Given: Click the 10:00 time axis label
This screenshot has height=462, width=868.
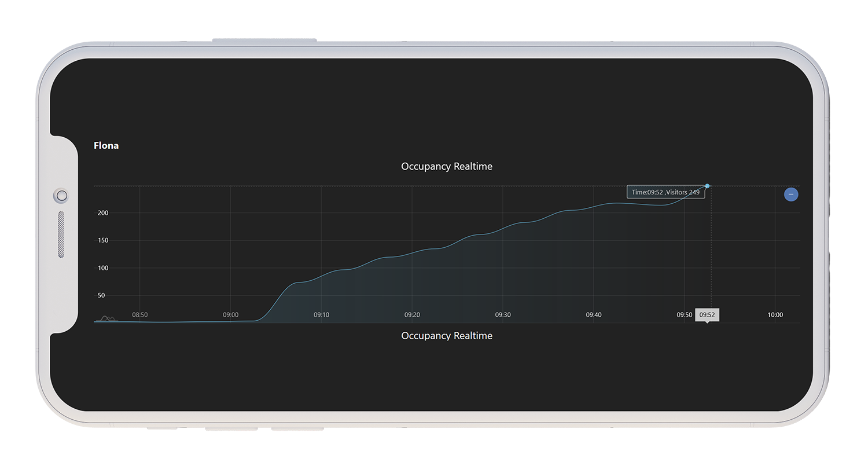Looking at the screenshot, I should pyautogui.click(x=775, y=315).
